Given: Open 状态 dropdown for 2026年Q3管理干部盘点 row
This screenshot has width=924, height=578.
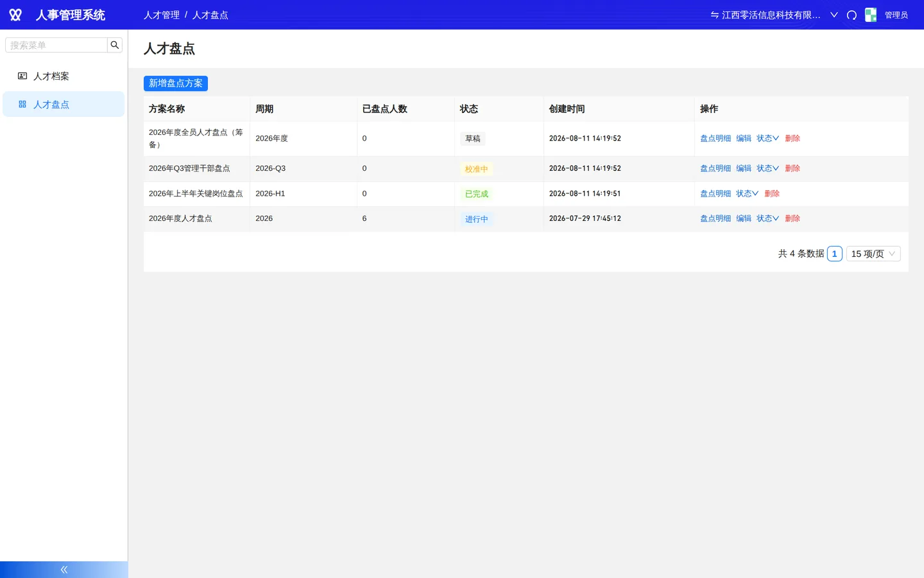Looking at the screenshot, I should [x=767, y=168].
